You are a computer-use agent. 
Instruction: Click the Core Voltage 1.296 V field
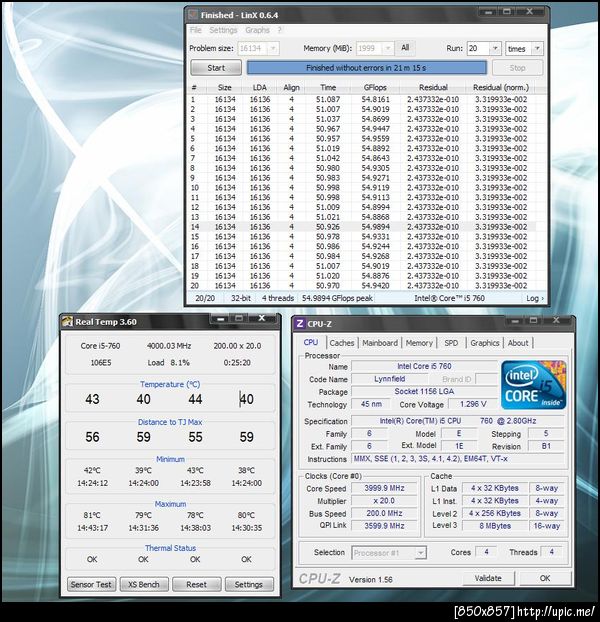[473, 404]
